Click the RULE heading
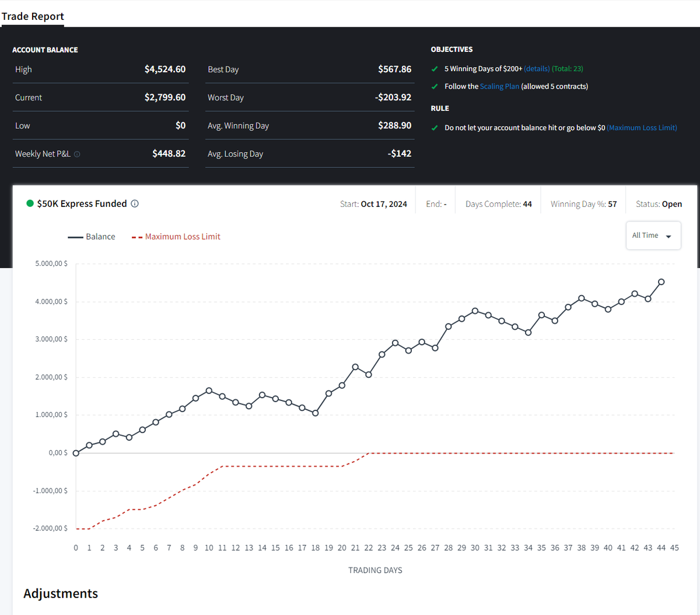 pyautogui.click(x=440, y=108)
